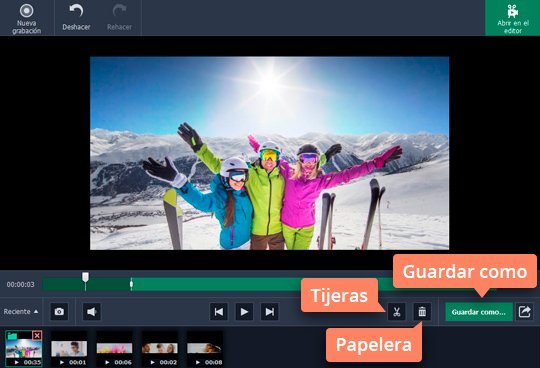540x368 pixels.
Task: Delete the fragment with the trash icon
Action: pyautogui.click(x=422, y=312)
